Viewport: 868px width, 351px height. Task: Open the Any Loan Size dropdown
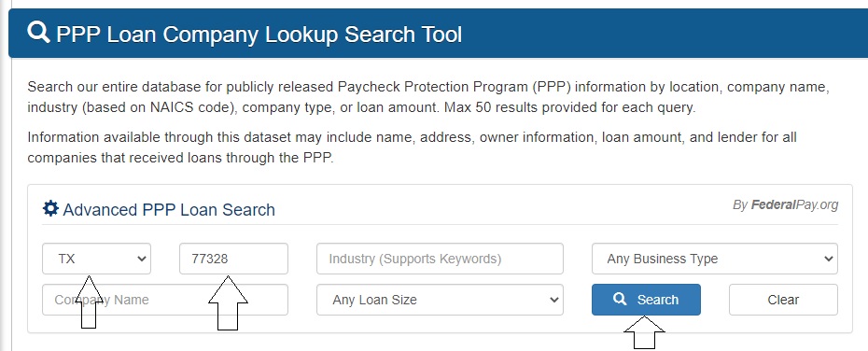pos(440,300)
